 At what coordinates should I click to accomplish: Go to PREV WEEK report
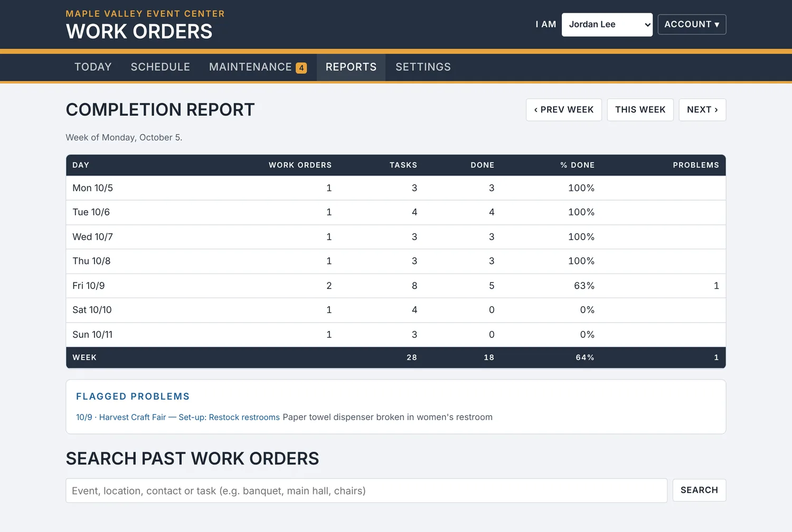click(x=564, y=110)
